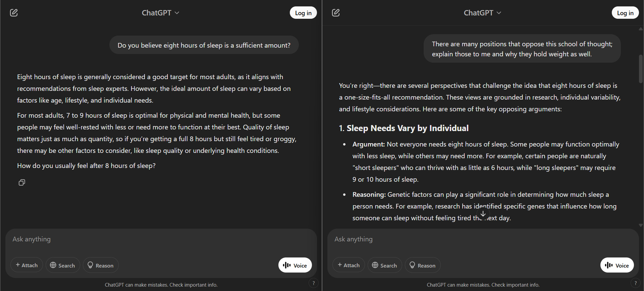
Task: Open a new chat from the right pane icon
Action: pos(335,12)
